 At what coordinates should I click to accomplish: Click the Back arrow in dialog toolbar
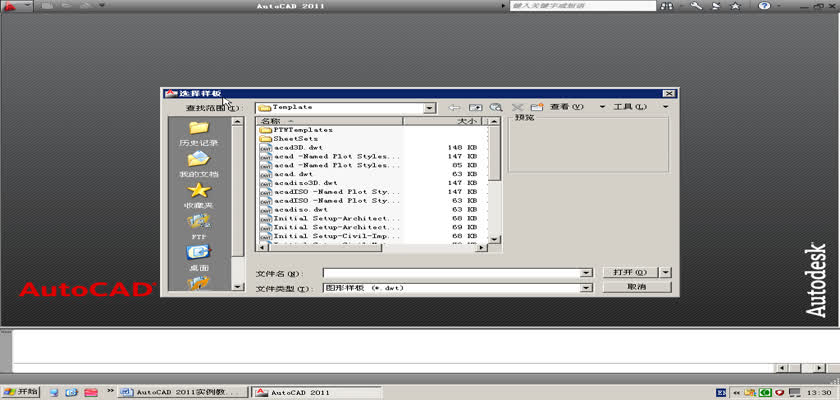click(x=455, y=107)
